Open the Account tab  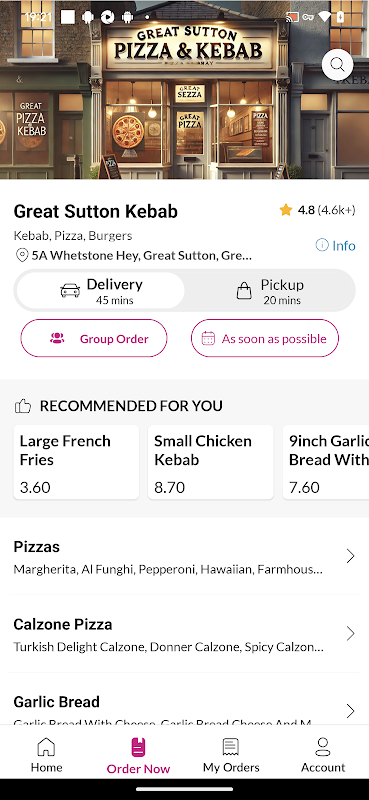pos(323,755)
